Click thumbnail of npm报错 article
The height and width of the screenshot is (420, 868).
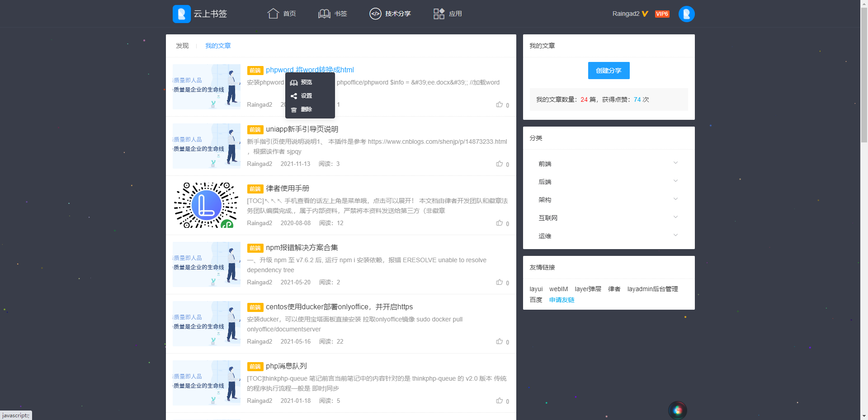click(207, 264)
